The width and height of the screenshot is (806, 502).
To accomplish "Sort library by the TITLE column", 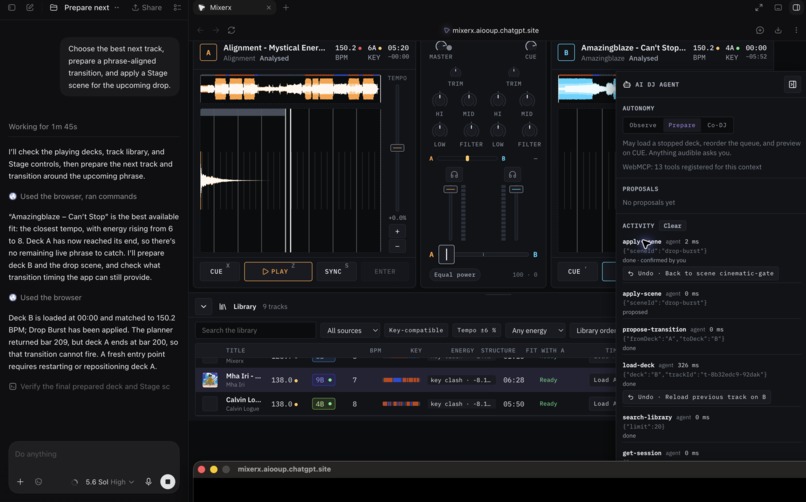I will coord(235,350).
